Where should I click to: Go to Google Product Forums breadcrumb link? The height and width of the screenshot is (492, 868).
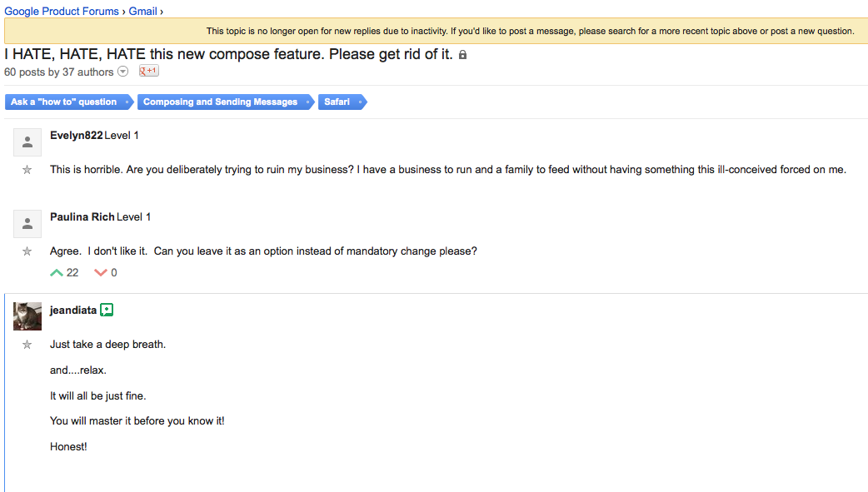click(x=62, y=11)
